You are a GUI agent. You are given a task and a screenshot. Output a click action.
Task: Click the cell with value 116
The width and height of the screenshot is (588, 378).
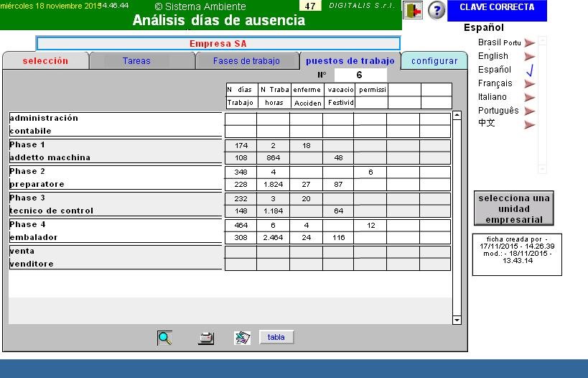pos(338,238)
